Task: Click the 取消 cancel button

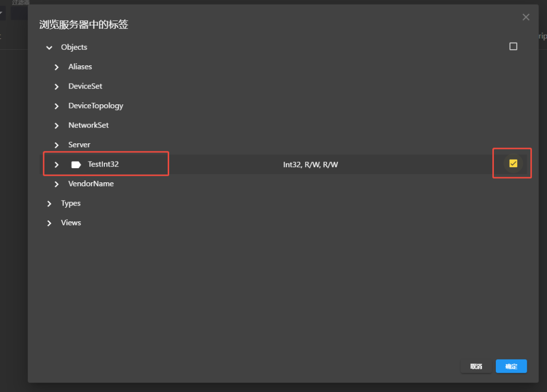Action: tap(476, 366)
